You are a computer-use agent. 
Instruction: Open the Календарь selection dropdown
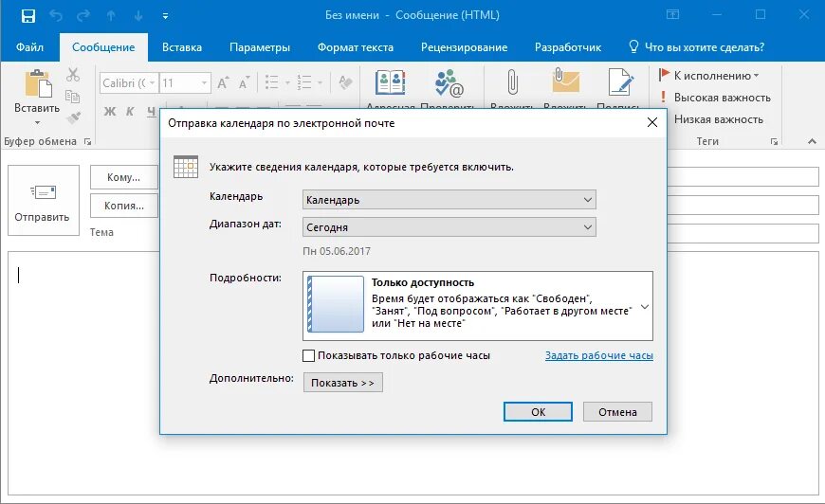[x=449, y=200]
